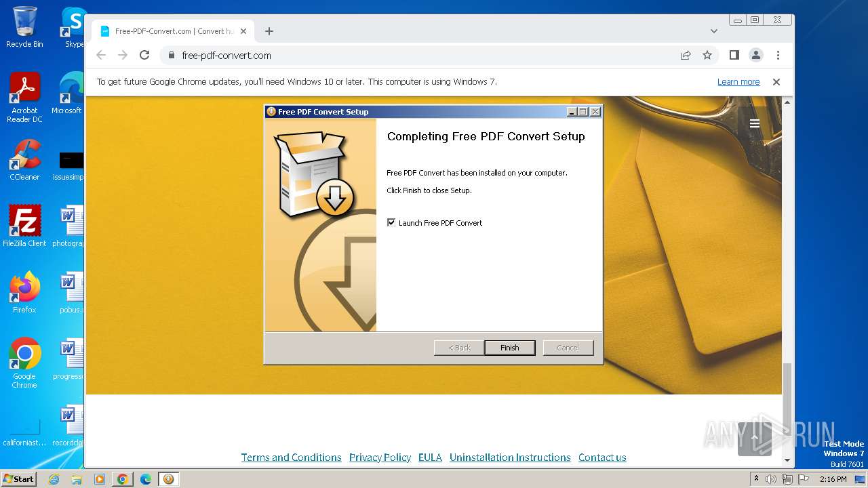Open Privacy Policy link
This screenshot has height=488, width=868.
pyautogui.click(x=380, y=457)
